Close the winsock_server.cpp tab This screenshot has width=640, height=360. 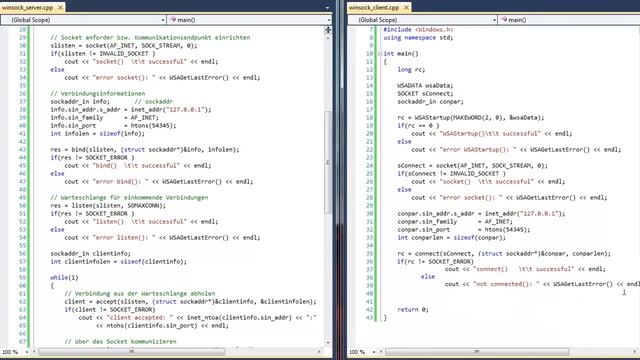coord(60,7)
